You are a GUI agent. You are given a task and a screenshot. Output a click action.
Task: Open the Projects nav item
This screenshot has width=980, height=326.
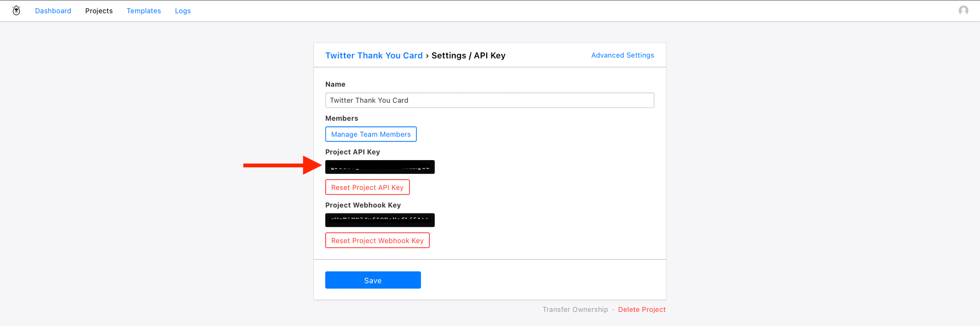coord(99,11)
